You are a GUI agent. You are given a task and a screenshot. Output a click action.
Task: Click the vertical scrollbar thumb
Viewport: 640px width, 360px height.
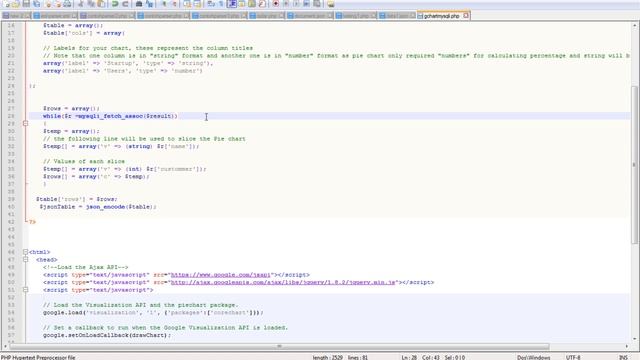pyautogui.click(x=634, y=165)
